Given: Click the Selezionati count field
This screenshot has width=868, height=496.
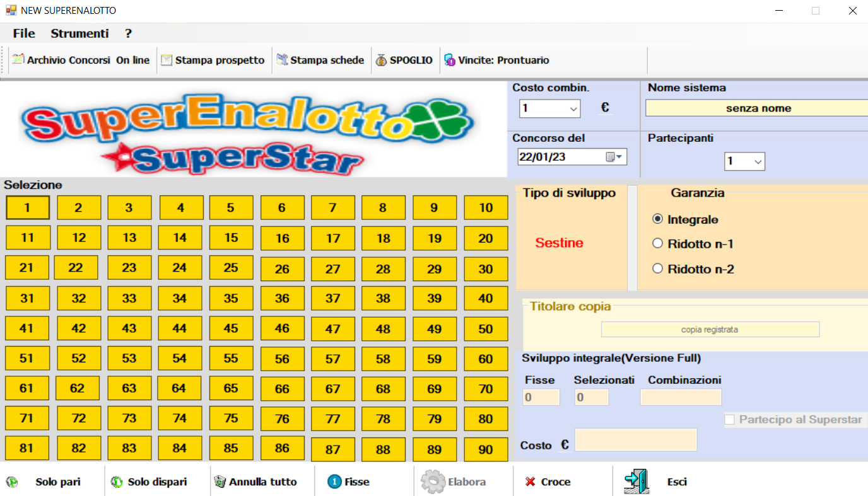Looking at the screenshot, I should (592, 397).
